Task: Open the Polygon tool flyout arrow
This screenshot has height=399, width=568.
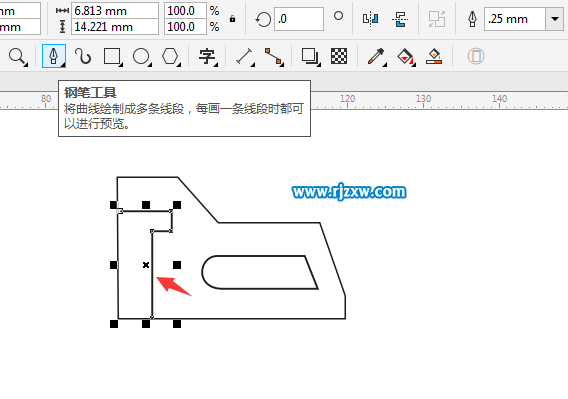Action: [x=179, y=65]
